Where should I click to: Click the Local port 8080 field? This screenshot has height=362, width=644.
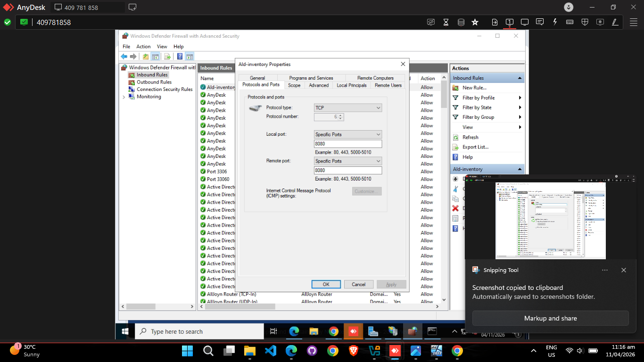(348, 144)
